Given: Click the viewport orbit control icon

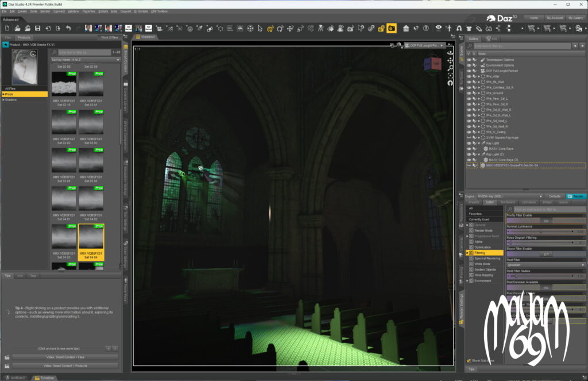Looking at the screenshot, I should pos(450,52).
